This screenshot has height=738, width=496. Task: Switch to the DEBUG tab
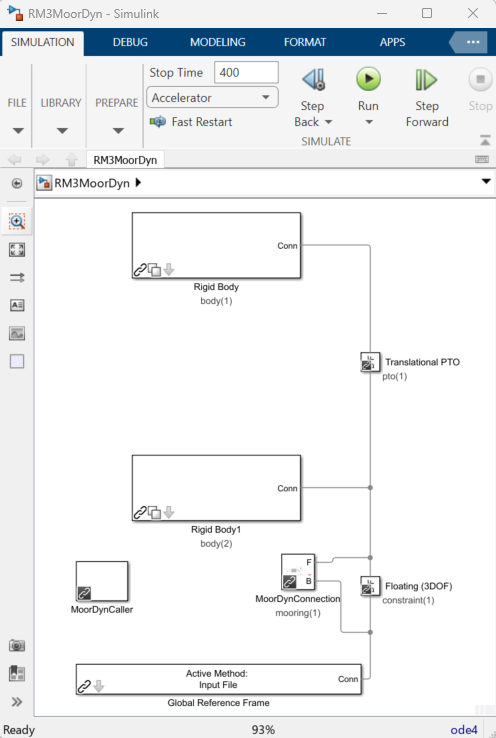tap(130, 42)
